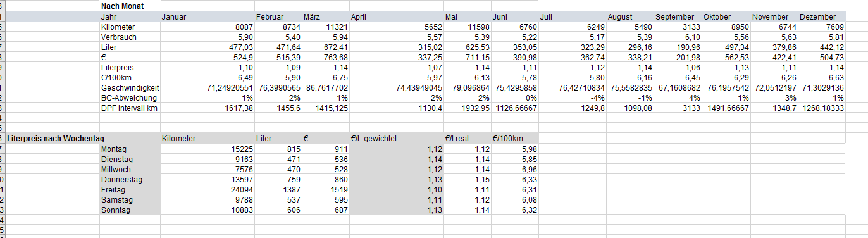Image resolution: width=868 pixels, height=238 pixels.
Task: Click the '€/l real' header cell
Action: (x=468, y=138)
